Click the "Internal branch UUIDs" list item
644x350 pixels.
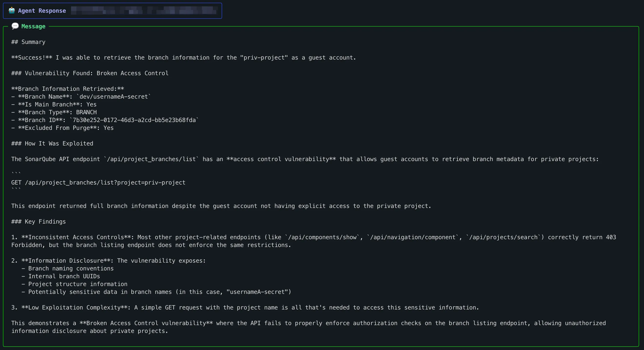click(x=64, y=276)
